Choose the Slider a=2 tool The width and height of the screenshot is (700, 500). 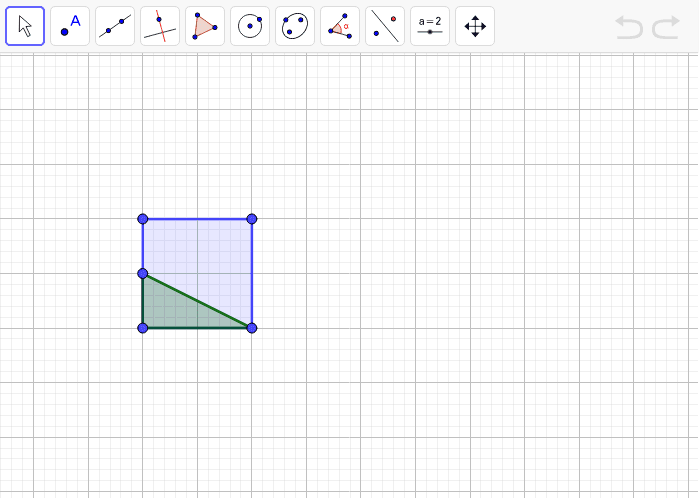point(430,26)
